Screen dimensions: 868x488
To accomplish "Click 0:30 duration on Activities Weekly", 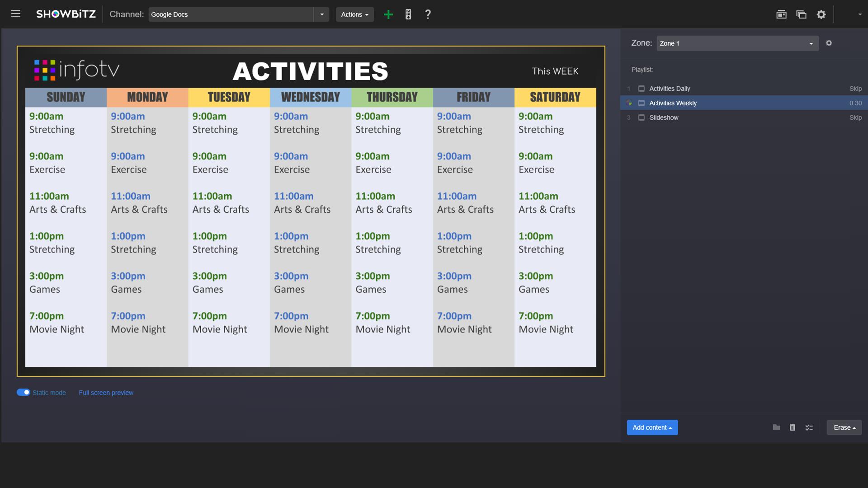I will [855, 103].
